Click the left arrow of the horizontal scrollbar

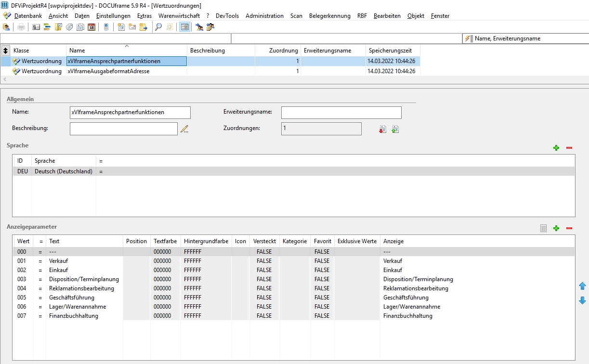(x=5, y=78)
